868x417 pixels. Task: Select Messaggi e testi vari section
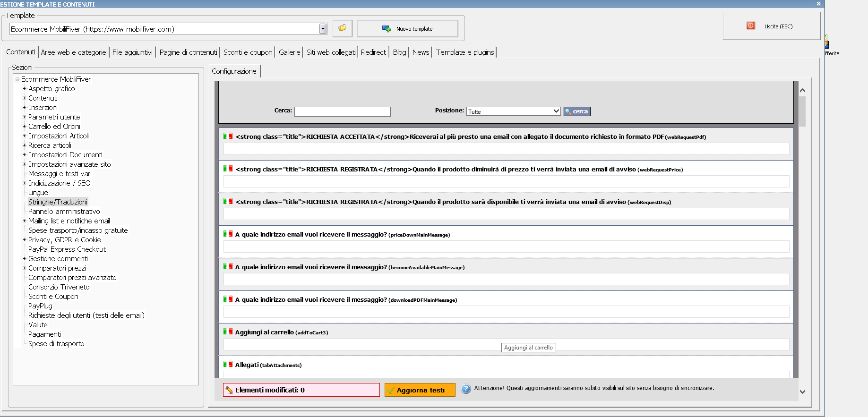point(60,174)
